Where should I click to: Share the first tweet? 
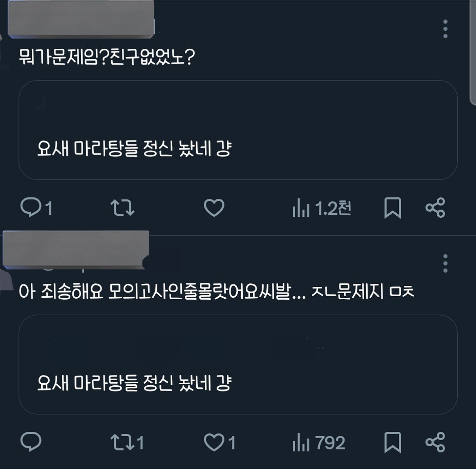435,208
